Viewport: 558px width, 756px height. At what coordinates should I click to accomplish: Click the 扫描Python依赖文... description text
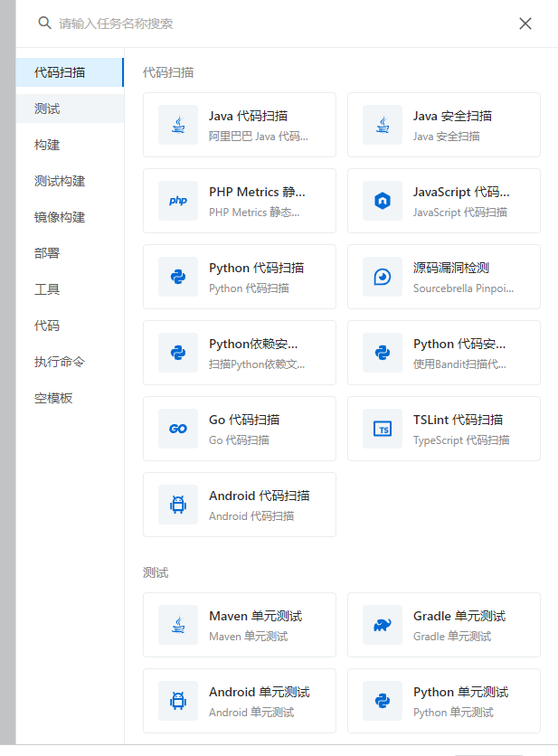(257, 364)
